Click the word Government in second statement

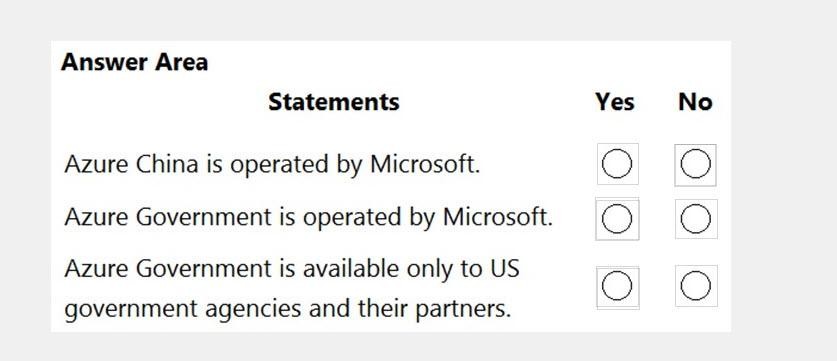(x=203, y=217)
